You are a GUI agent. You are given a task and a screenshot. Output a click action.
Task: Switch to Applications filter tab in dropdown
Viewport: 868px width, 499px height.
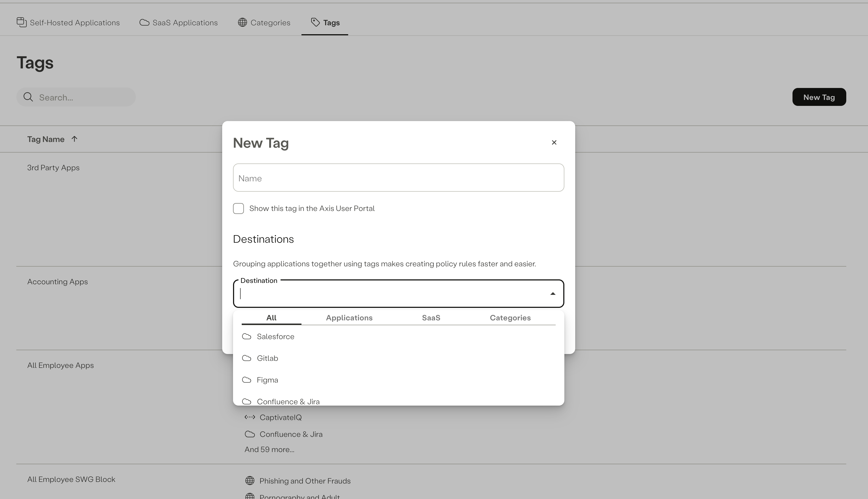(349, 318)
